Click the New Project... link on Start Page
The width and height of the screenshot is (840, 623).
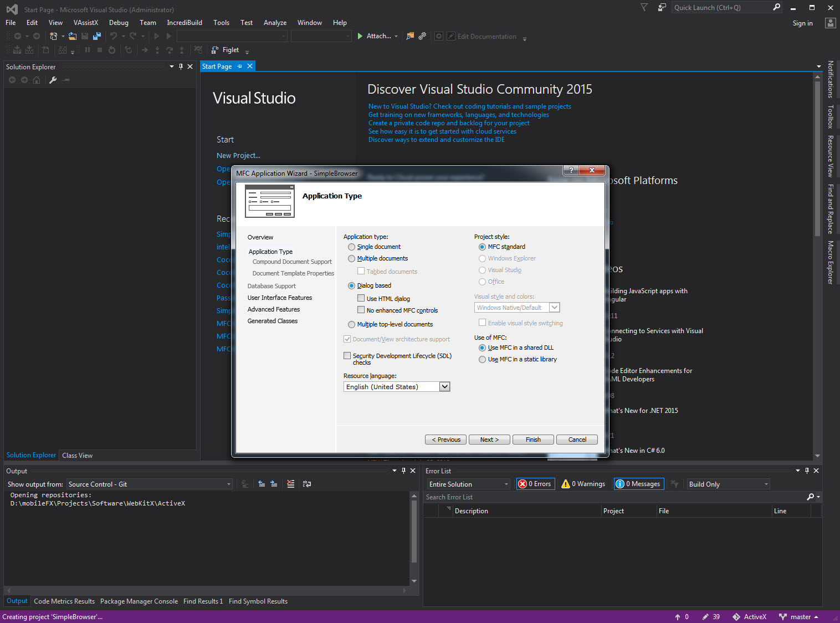[x=238, y=156]
